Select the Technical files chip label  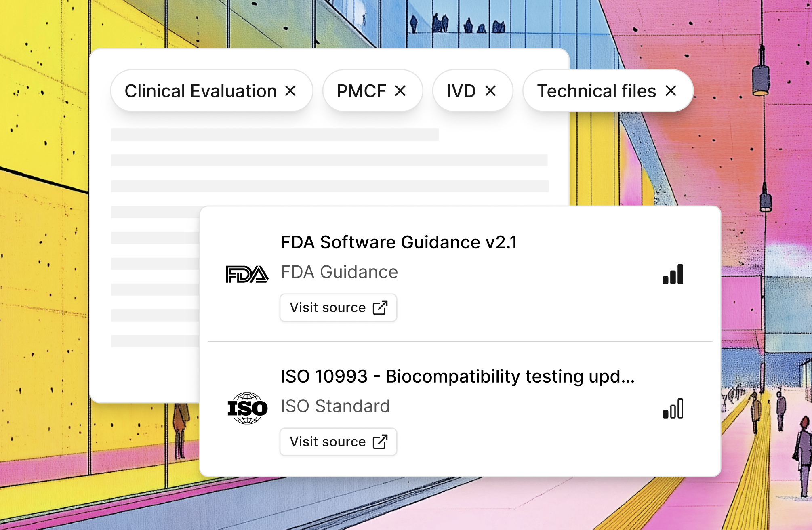coord(597,90)
